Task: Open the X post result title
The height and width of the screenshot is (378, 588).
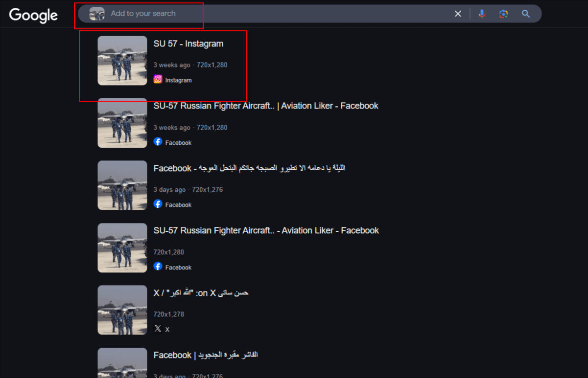Action: click(x=201, y=293)
